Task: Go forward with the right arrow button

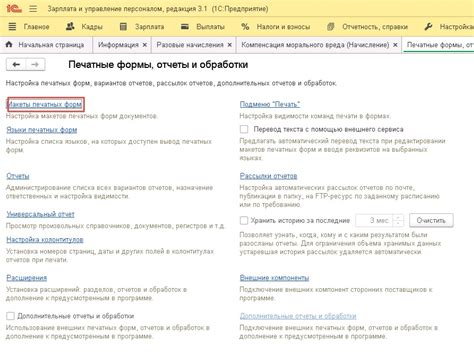Action: coord(35,64)
